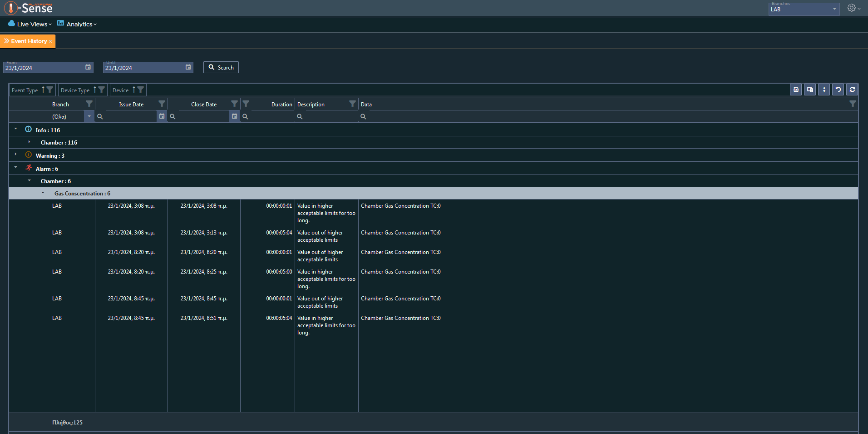The height and width of the screenshot is (434, 868).
Task: Click the collapse all groups icon
Action: (x=824, y=90)
